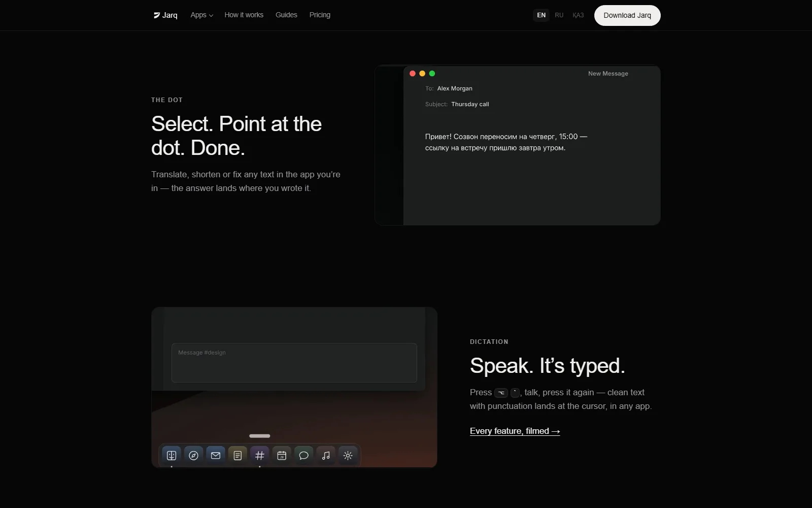Image resolution: width=812 pixels, height=508 pixels.
Task: Click the white pill indicator above the dock
Action: coord(260,436)
